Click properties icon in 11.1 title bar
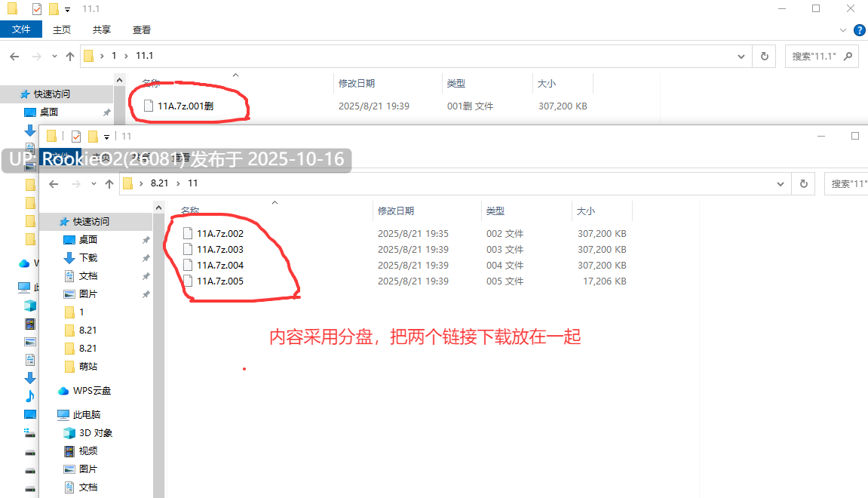Screen dimensions: 868x498 36,9
